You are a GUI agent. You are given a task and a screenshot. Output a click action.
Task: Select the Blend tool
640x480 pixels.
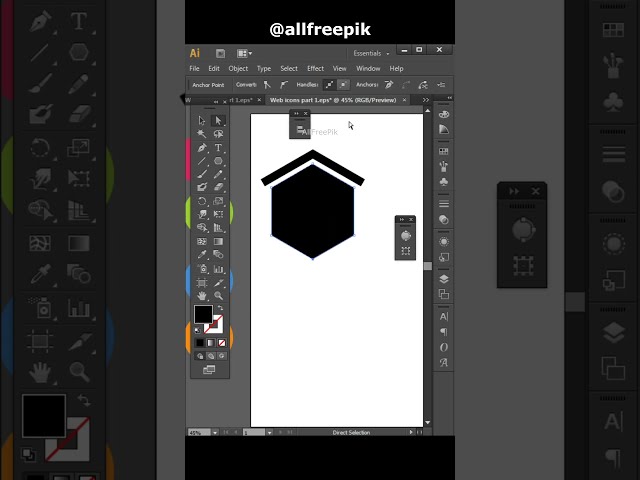pyautogui.click(x=218, y=255)
